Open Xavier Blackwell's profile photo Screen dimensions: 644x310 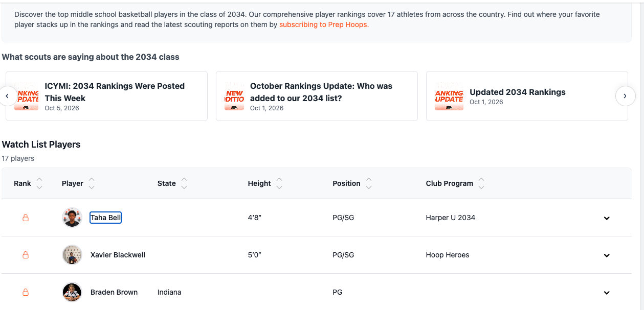[x=72, y=255]
